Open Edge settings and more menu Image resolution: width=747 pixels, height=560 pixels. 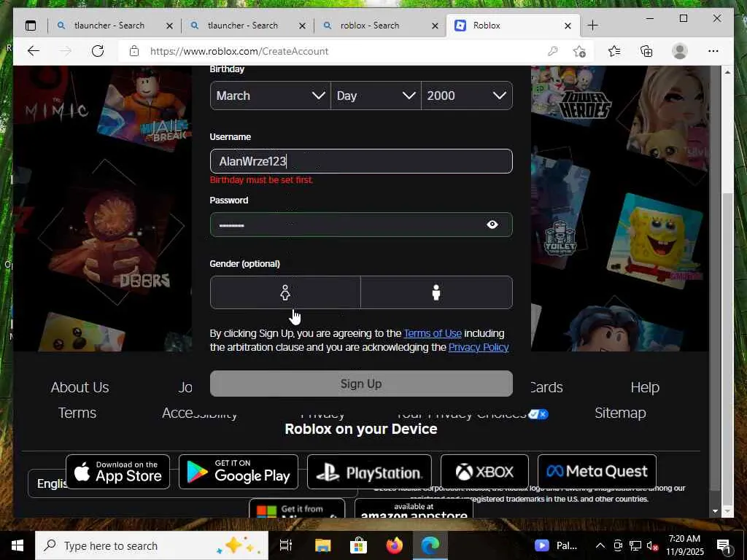point(713,51)
